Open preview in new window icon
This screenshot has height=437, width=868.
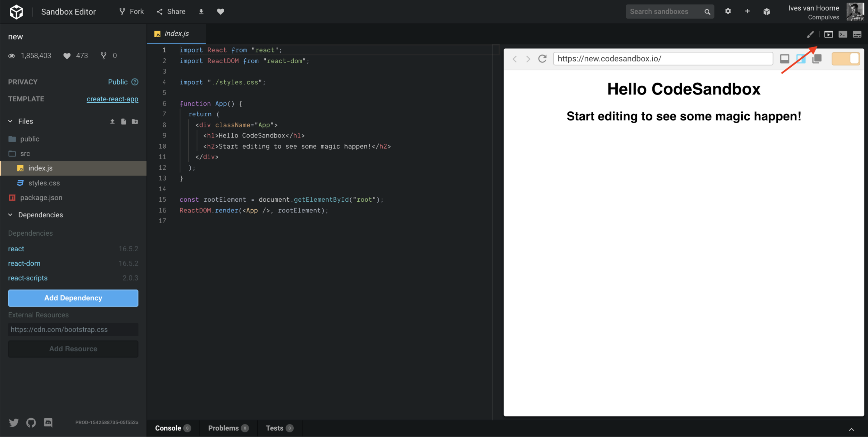coord(817,59)
